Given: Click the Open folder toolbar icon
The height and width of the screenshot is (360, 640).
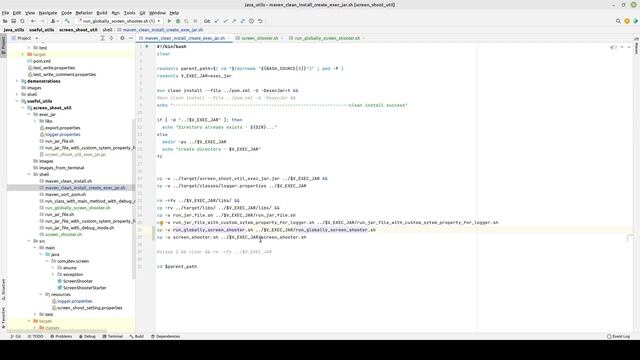Looking at the screenshot, I should [5, 21].
